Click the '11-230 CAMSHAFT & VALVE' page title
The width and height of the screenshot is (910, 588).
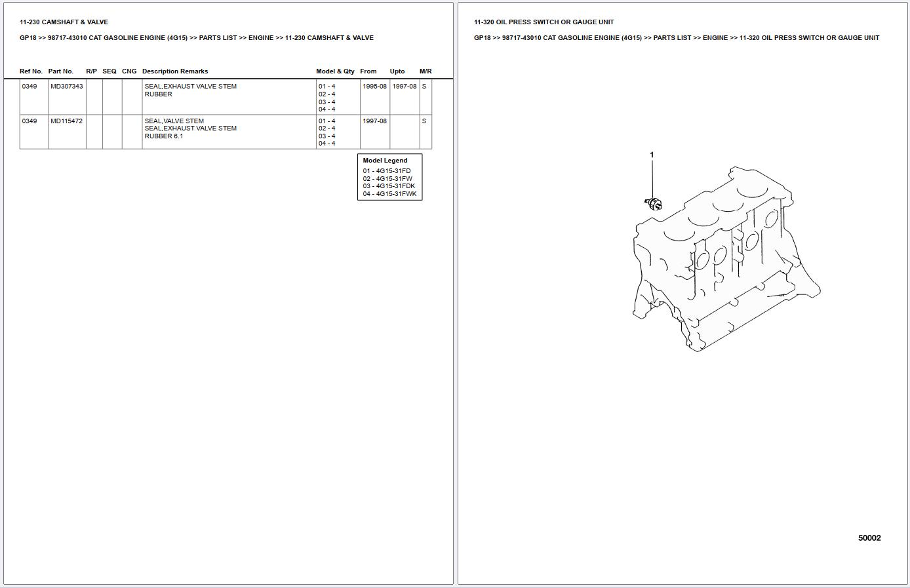pos(64,22)
